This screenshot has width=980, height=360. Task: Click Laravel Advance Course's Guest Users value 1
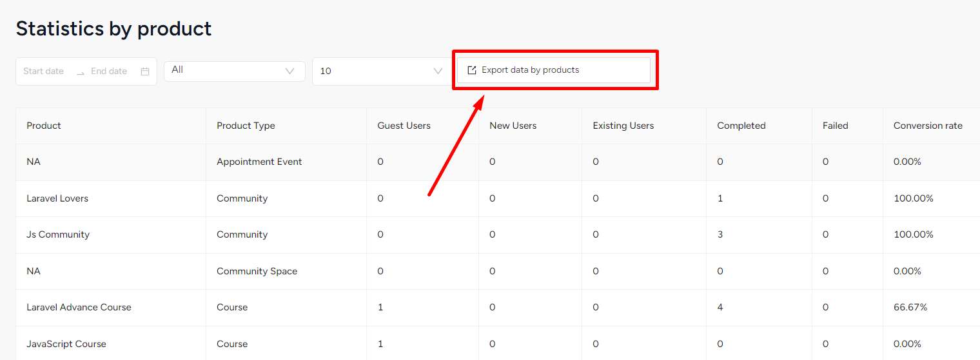tap(380, 307)
